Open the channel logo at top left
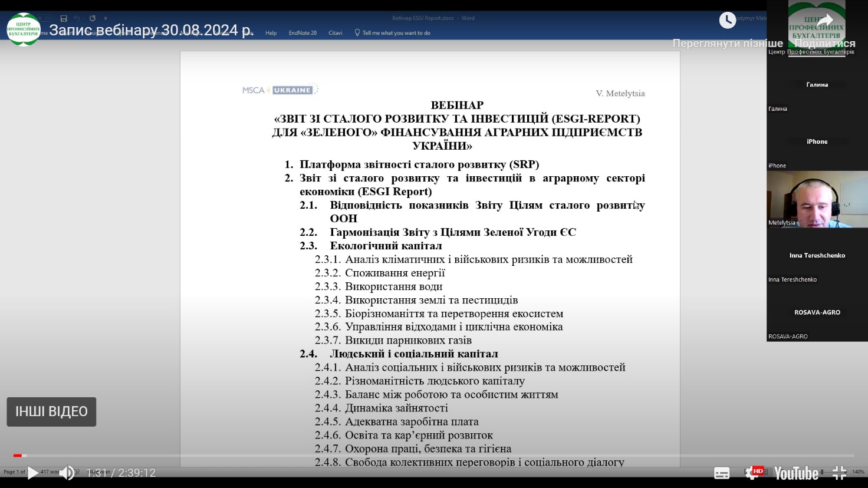The image size is (868, 488). pos(24,29)
